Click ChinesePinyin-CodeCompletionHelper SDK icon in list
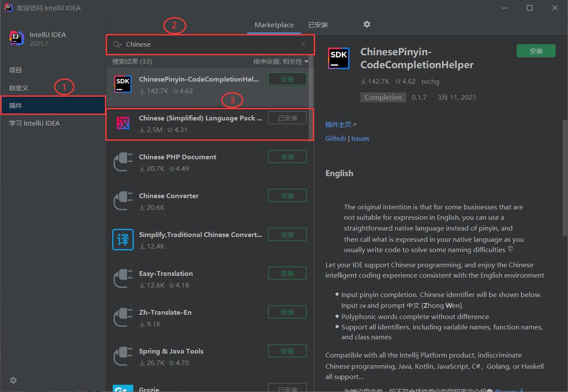This screenshot has height=392, width=568. (123, 84)
